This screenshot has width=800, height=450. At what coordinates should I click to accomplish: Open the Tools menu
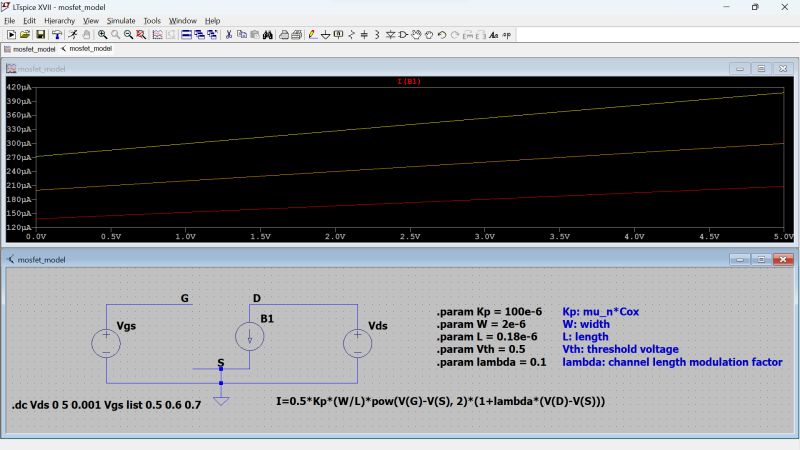[152, 21]
